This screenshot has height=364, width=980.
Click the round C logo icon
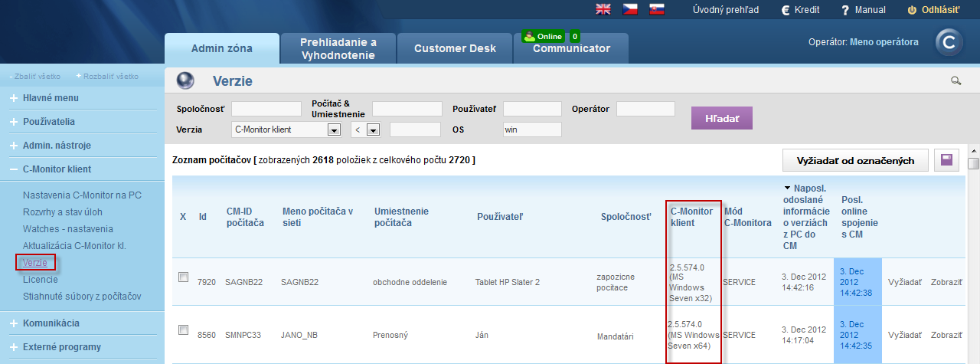[950, 44]
